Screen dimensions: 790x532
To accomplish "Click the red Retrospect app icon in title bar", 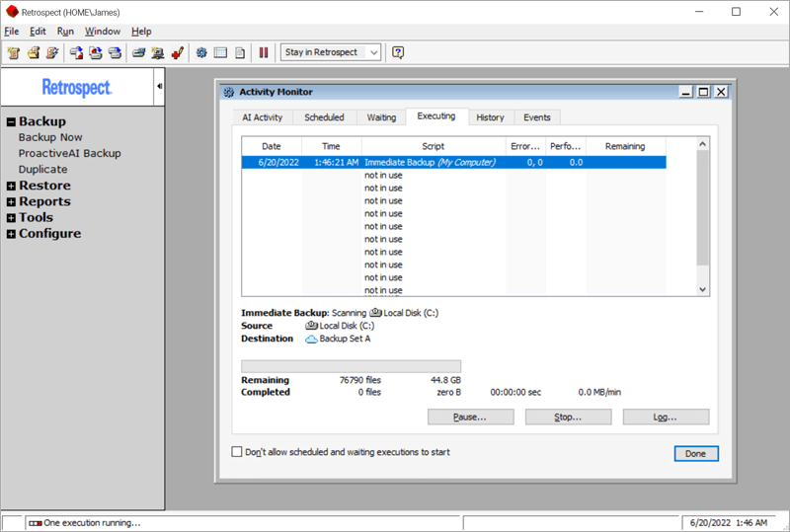I will pyautogui.click(x=12, y=12).
